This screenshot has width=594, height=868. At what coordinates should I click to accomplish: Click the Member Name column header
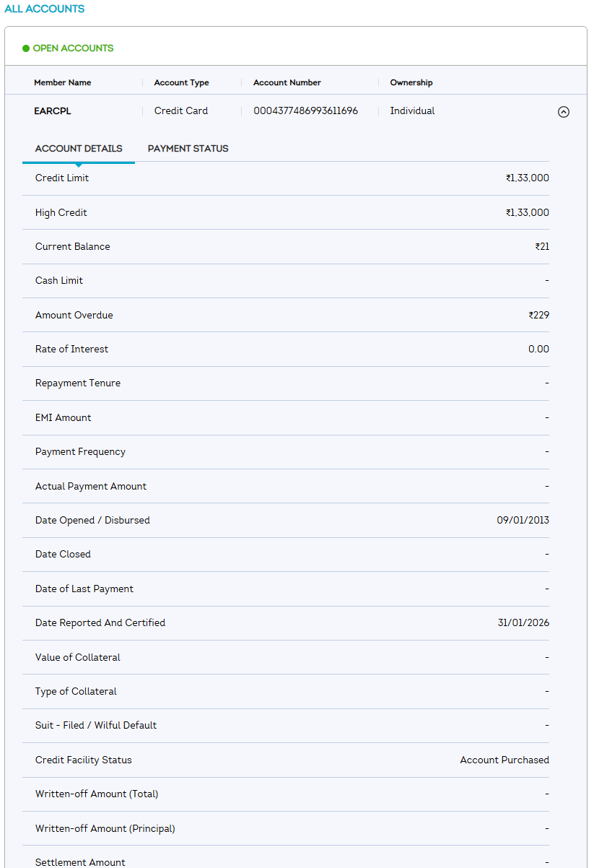pos(63,83)
